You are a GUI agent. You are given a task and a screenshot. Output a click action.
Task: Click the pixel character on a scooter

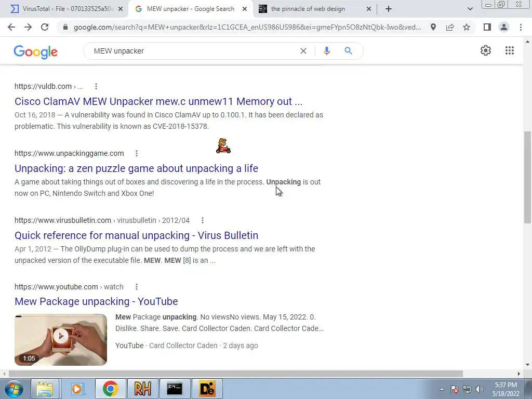(x=223, y=146)
